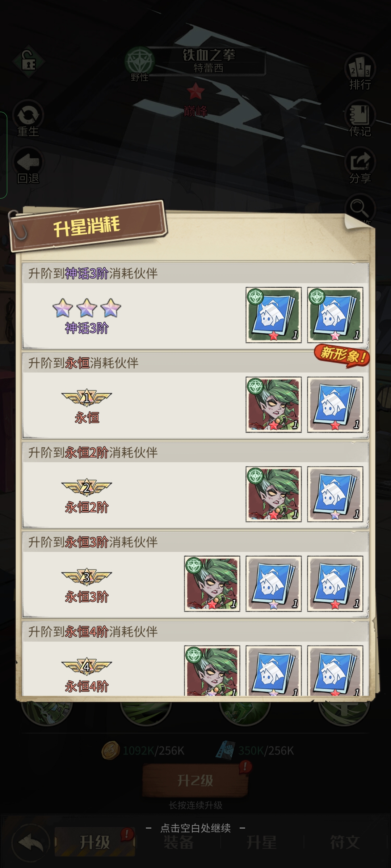Image resolution: width=391 pixels, height=868 pixels.
Task: Switch to the 升级 tab
Action: coord(95,842)
